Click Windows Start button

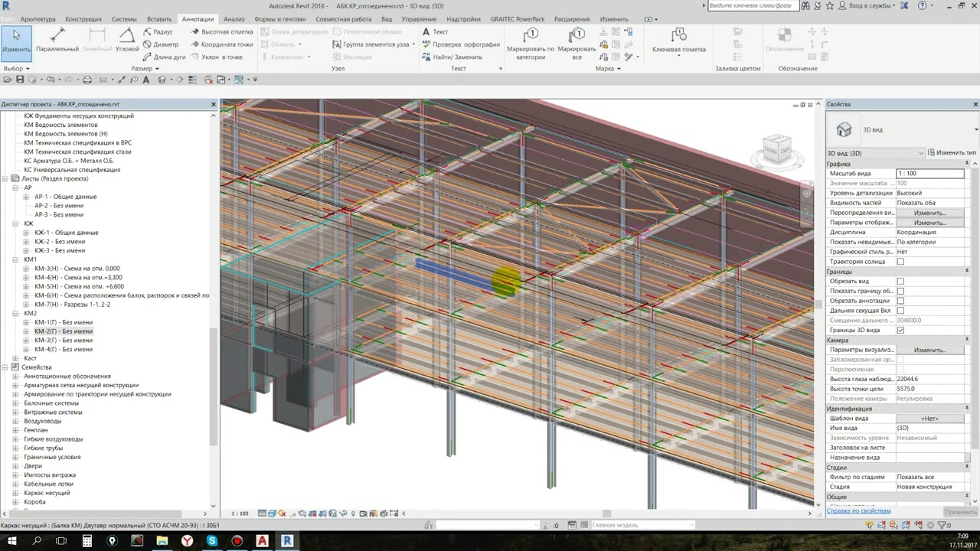click(x=12, y=540)
